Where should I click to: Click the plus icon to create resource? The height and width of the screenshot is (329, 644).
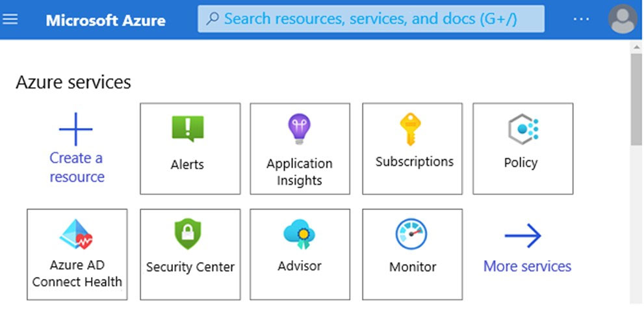[x=76, y=129]
